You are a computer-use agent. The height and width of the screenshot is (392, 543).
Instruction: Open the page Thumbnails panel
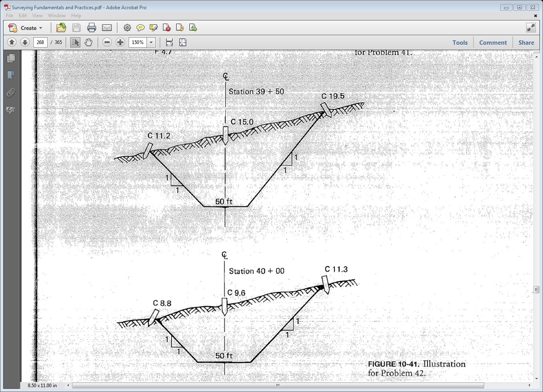(x=11, y=58)
